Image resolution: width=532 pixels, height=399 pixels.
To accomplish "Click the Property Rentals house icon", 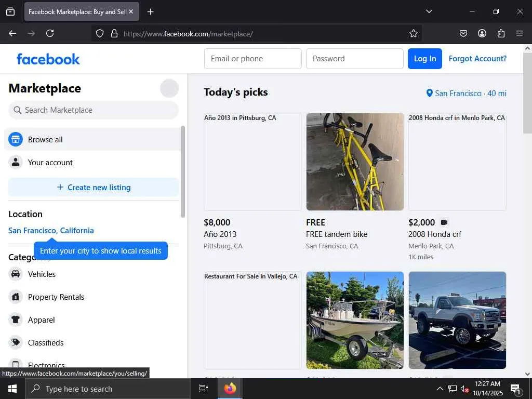I will coord(15,297).
